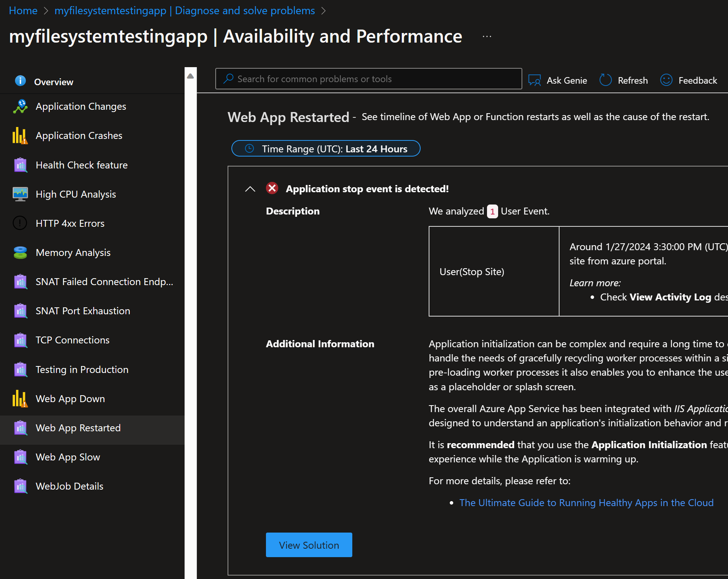
Task: Click the User(Stop Site) table cell
Action: (x=494, y=272)
